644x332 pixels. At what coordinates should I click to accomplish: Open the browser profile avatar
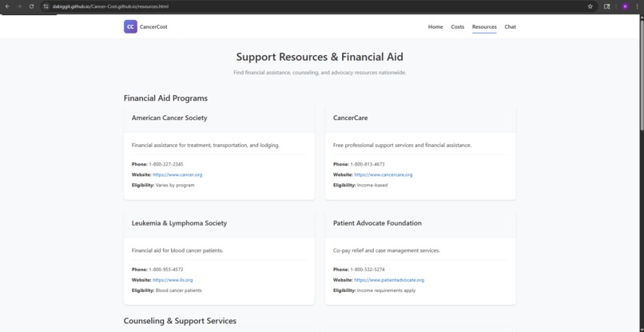pyautogui.click(x=625, y=6)
